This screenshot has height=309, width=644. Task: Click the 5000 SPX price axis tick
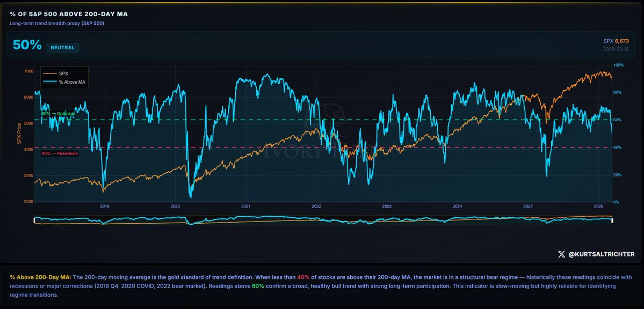28,123
